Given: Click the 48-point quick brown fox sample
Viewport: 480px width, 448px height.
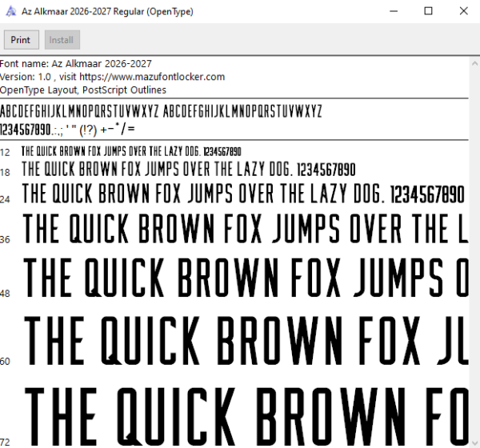Looking at the screenshot, I should tap(246, 278).
